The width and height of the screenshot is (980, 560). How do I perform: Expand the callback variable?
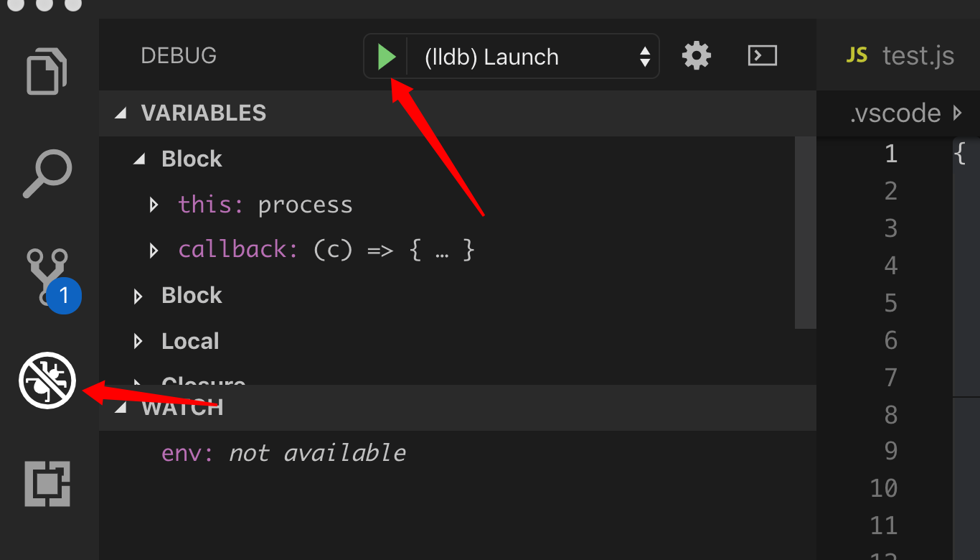[x=154, y=250]
